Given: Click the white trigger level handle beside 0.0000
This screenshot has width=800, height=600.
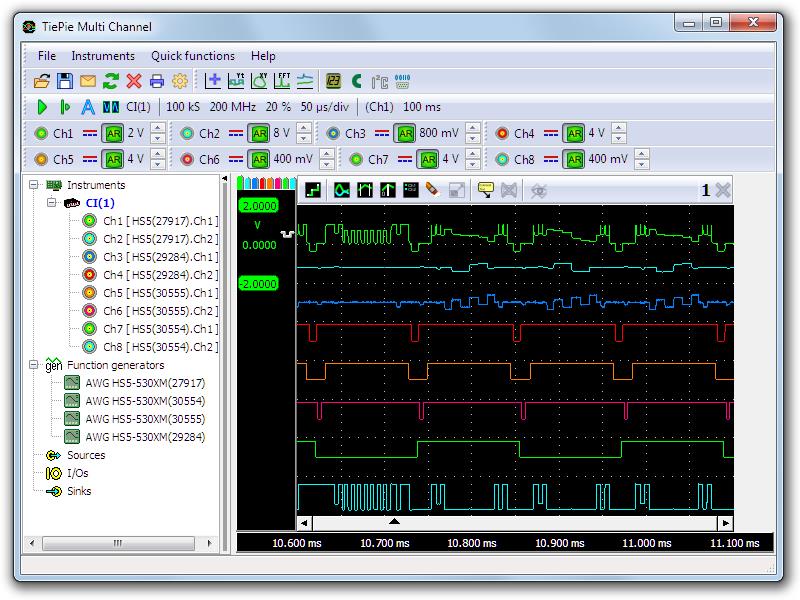Looking at the screenshot, I should pyautogui.click(x=288, y=234).
